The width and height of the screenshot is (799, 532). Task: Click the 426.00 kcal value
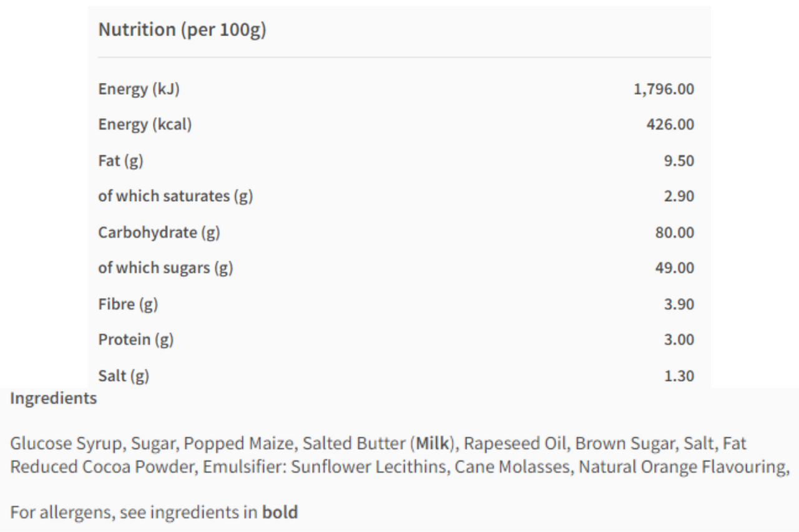click(670, 125)
